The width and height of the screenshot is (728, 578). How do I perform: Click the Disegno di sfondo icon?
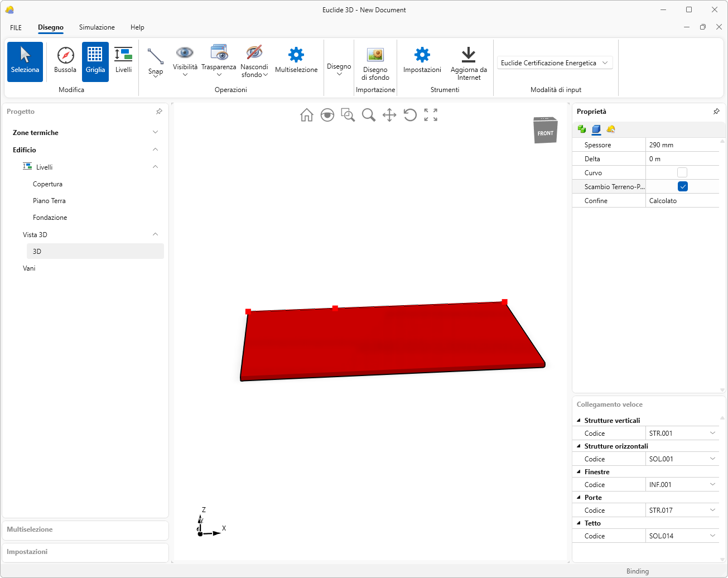[x=375, y=55]
